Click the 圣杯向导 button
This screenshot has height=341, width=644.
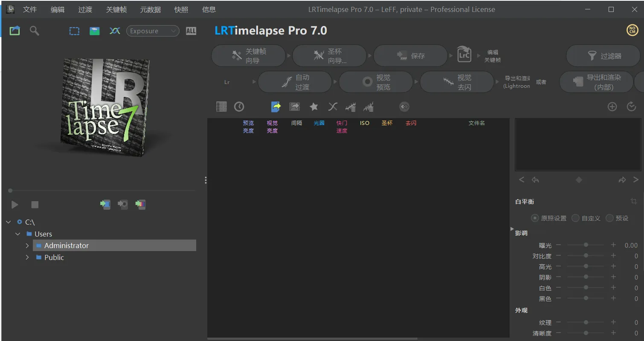point(329,56)
